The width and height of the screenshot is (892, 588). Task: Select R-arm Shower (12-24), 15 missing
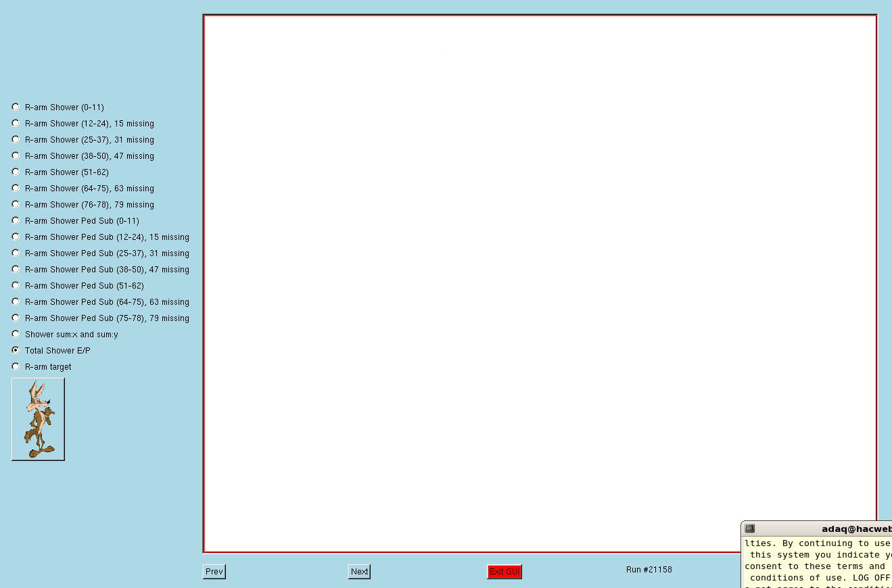[x=16, y=123]
